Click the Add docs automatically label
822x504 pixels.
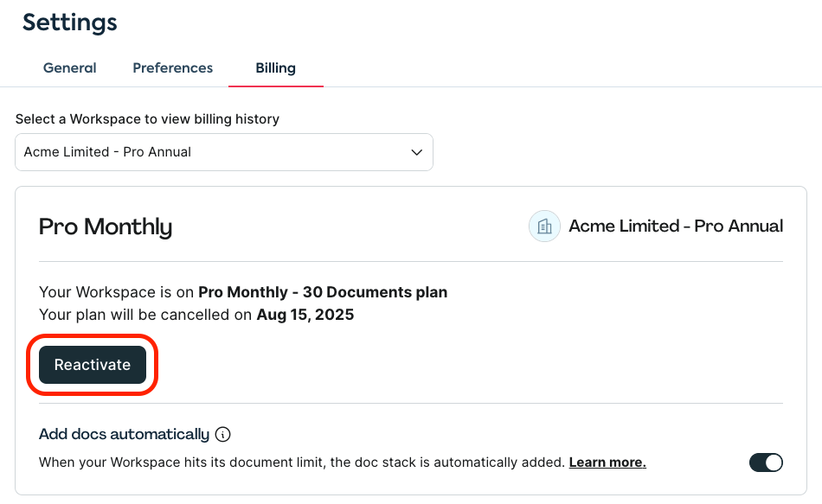point(124,434)
